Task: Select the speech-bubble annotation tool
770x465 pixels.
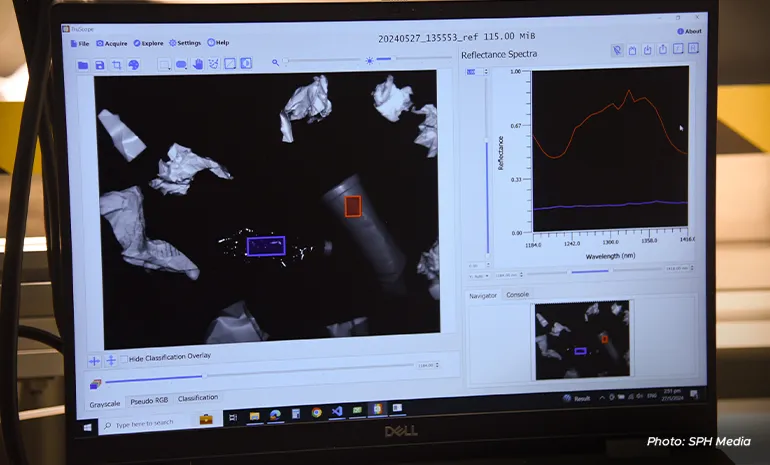Action: tap(181, 64)
